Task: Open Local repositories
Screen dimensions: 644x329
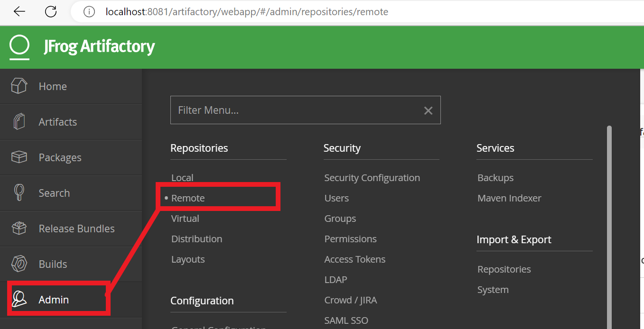Action: tap(182, 178)
